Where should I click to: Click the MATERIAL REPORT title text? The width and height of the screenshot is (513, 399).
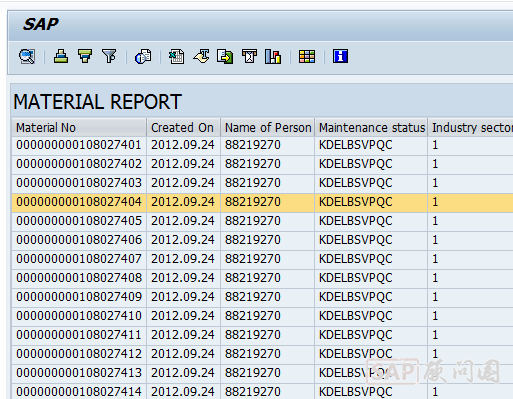coord(97,102)
